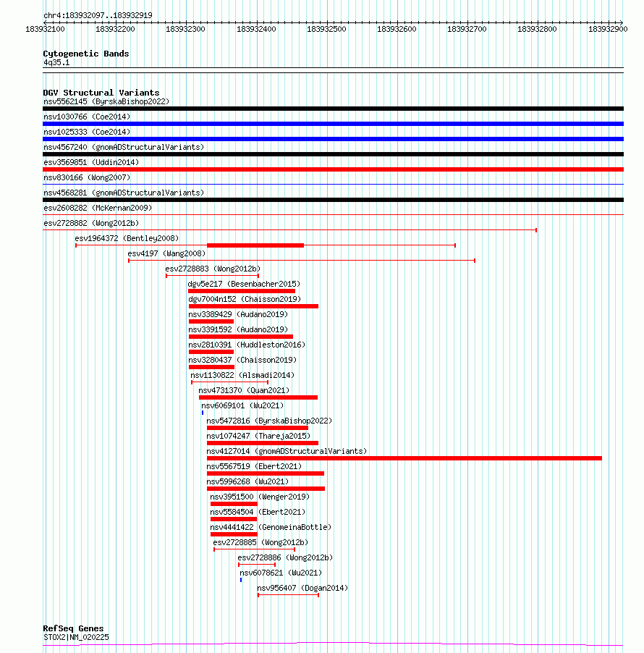Select nsv6069101 (Wu2021) label
The height and width of the screenshot is (653, 644).
(x=242, y=405)
